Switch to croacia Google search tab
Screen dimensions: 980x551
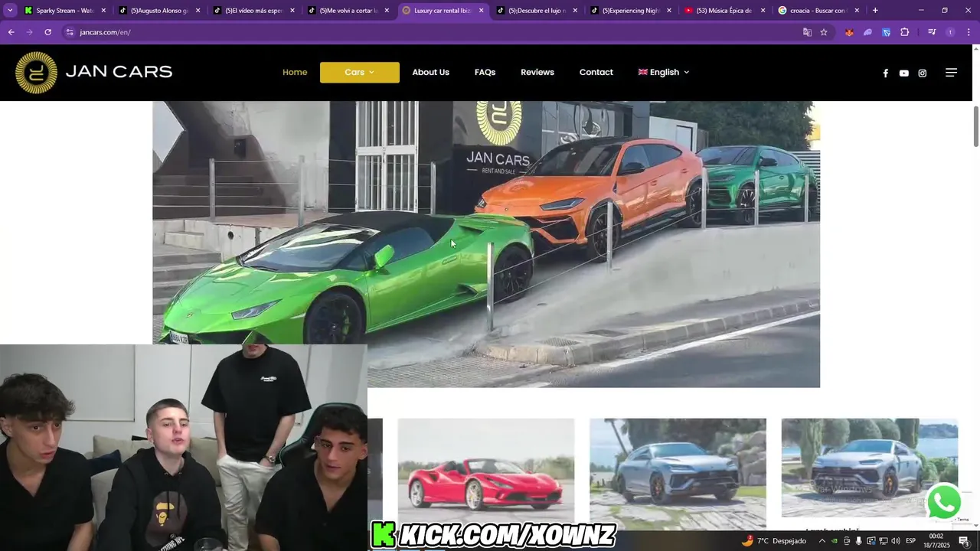pos(819,11)
